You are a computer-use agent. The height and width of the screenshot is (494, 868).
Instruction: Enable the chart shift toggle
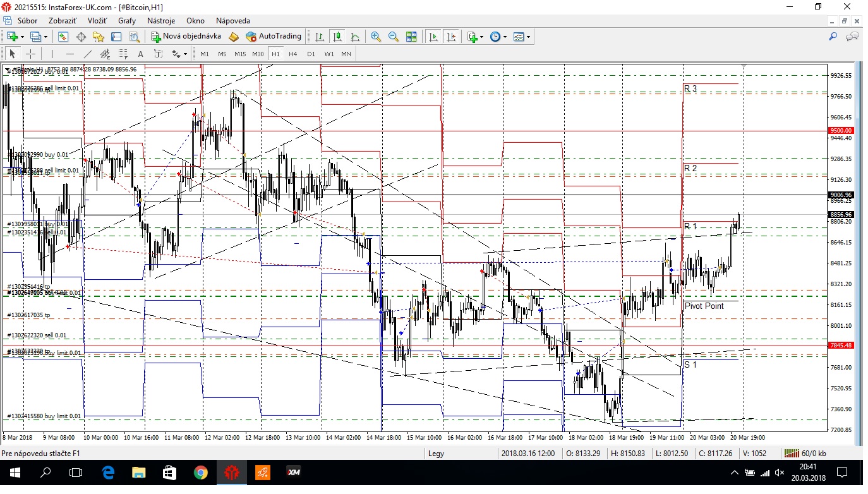pyautogui.click(x=451, y=37)
